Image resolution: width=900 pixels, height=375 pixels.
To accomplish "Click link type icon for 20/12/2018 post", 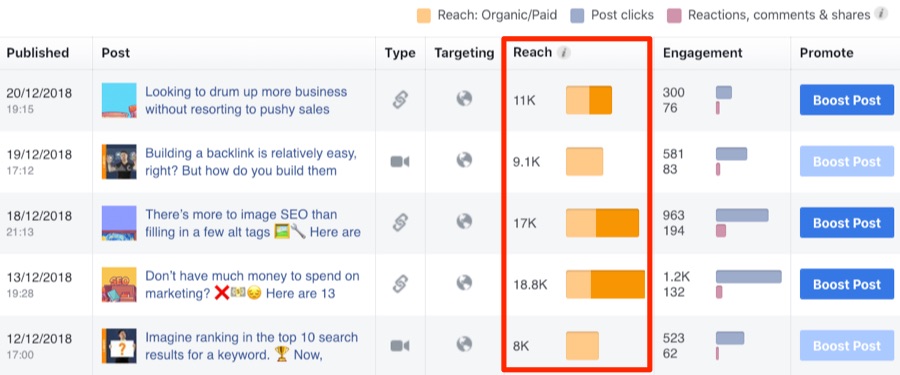I will pyautogui.click(x=399, y=100).
